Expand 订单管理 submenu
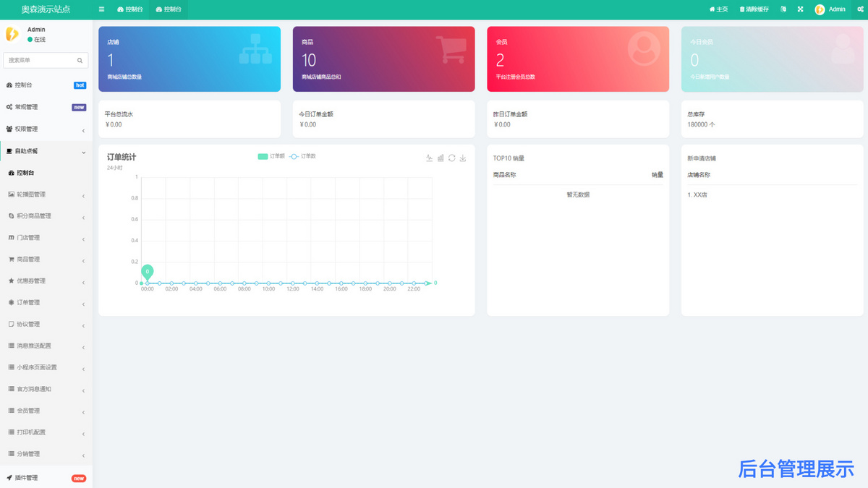The image size is (868, 488). [46, 302]
